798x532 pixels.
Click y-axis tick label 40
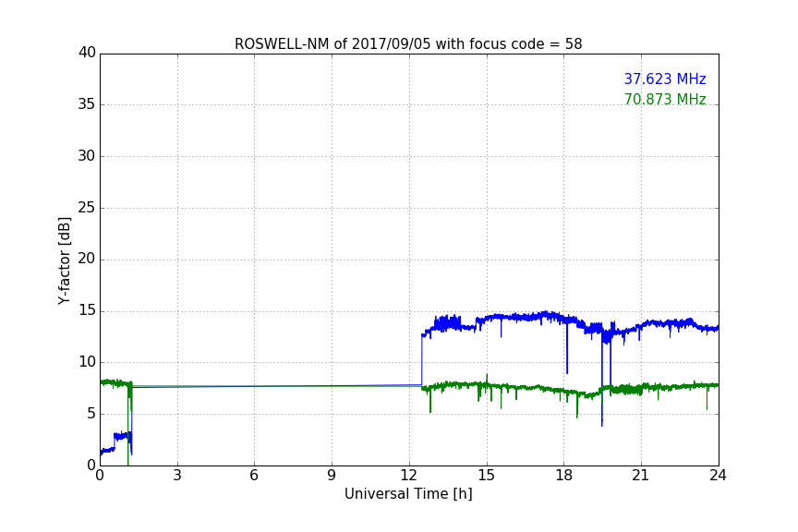87,53
